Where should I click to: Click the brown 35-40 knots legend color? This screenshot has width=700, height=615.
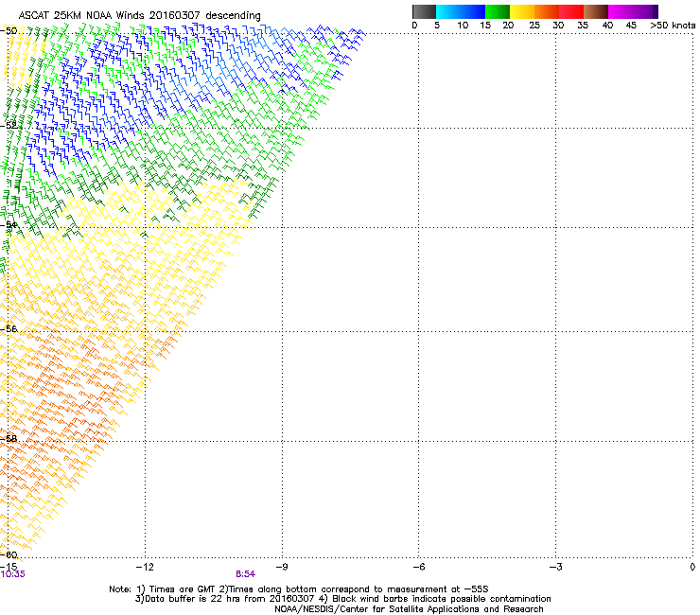coord(596,11)
